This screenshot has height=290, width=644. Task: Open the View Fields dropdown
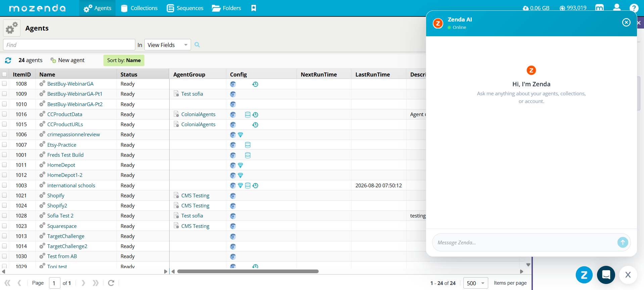[168, 45]
